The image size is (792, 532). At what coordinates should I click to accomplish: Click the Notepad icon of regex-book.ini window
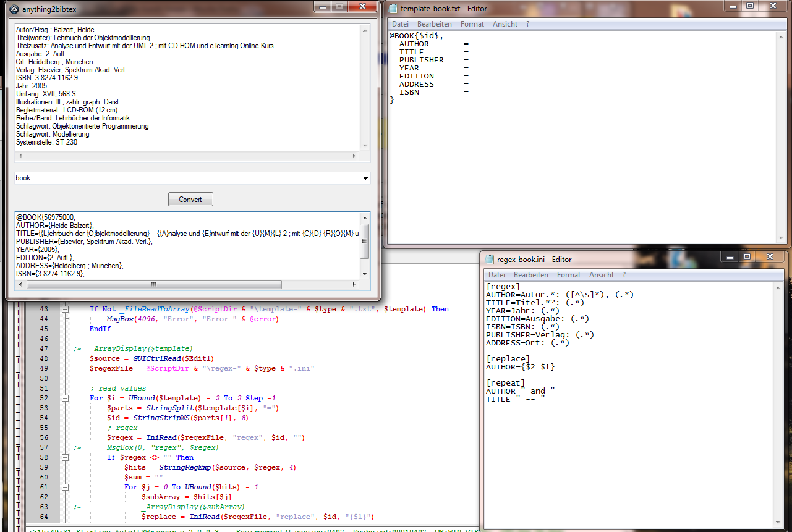click(490, 259)
